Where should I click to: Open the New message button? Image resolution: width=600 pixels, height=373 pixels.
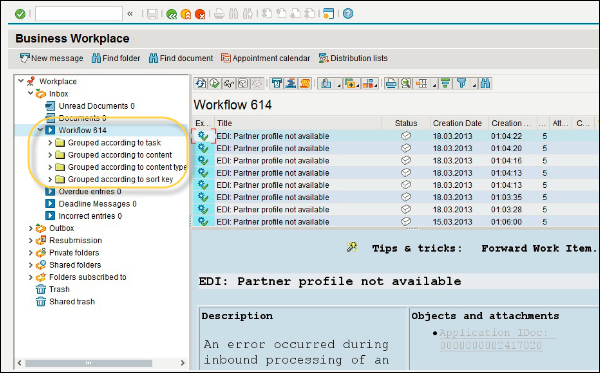coord(51,58)
